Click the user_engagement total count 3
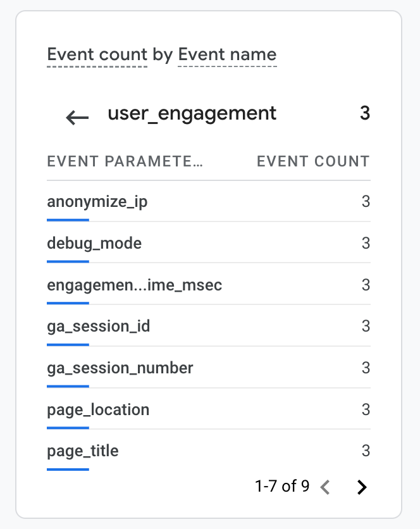 click(x=364, y=113)
